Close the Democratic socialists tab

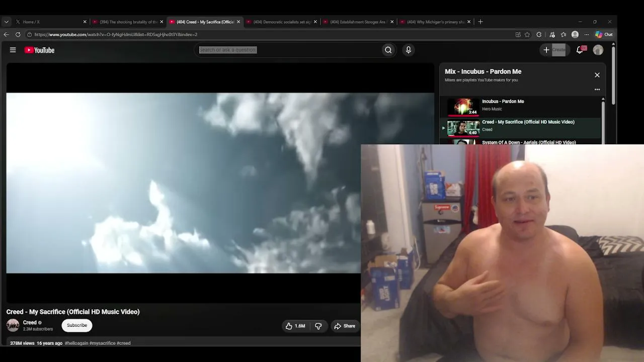[315, 22]
